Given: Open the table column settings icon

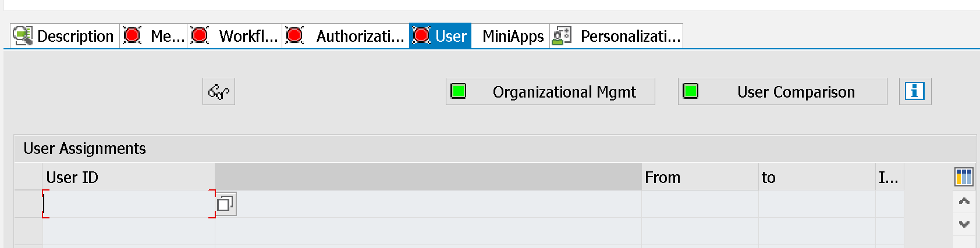Looking at the screenshot, I should click(964, 177).
